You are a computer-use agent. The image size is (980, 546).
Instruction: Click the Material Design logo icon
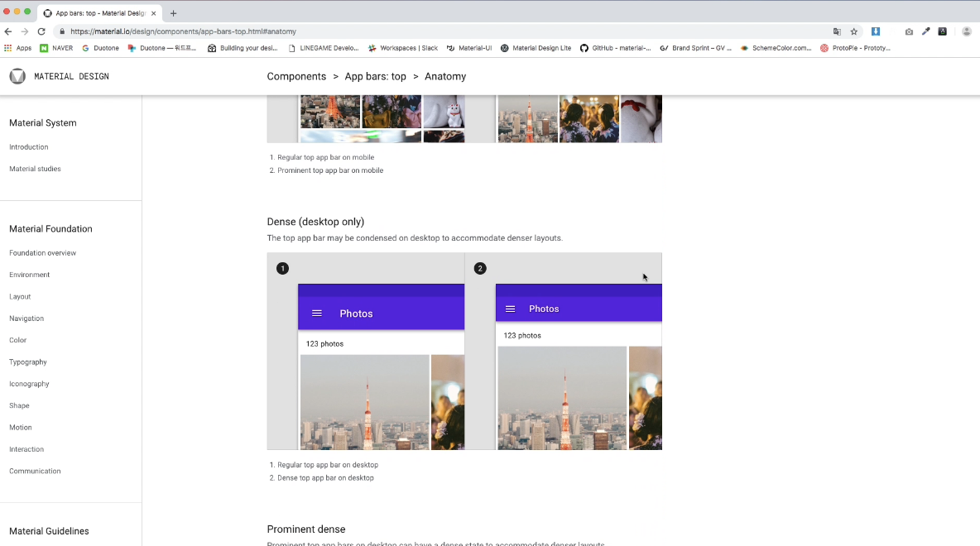tap(17, 76)
